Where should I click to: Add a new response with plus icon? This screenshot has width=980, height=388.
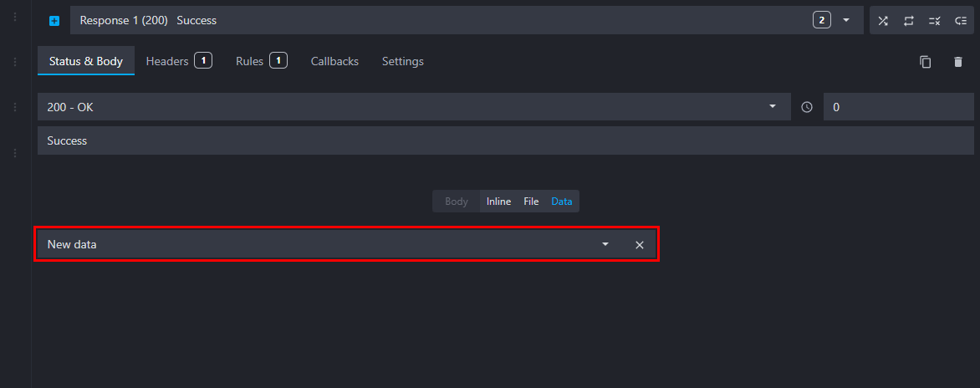pos(54,20)
